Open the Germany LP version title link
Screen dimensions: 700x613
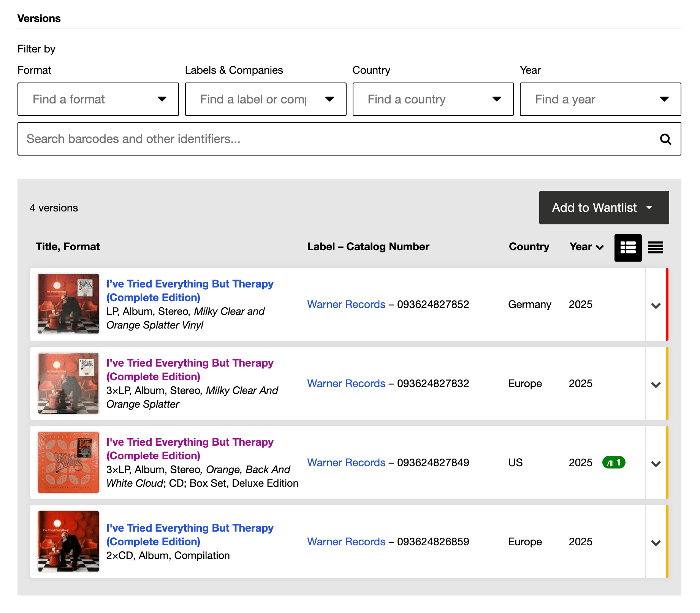pyautogui.click(x=190, y=291)
